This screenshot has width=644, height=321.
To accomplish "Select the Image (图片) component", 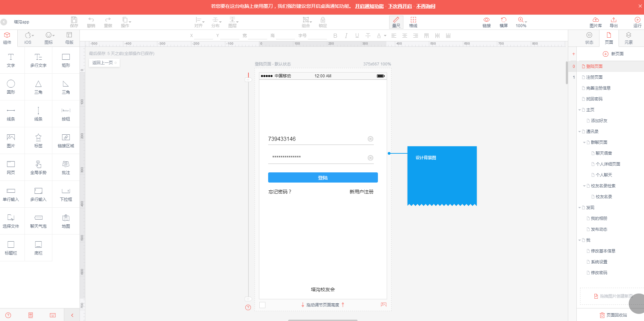I will (x=11, y=140).
